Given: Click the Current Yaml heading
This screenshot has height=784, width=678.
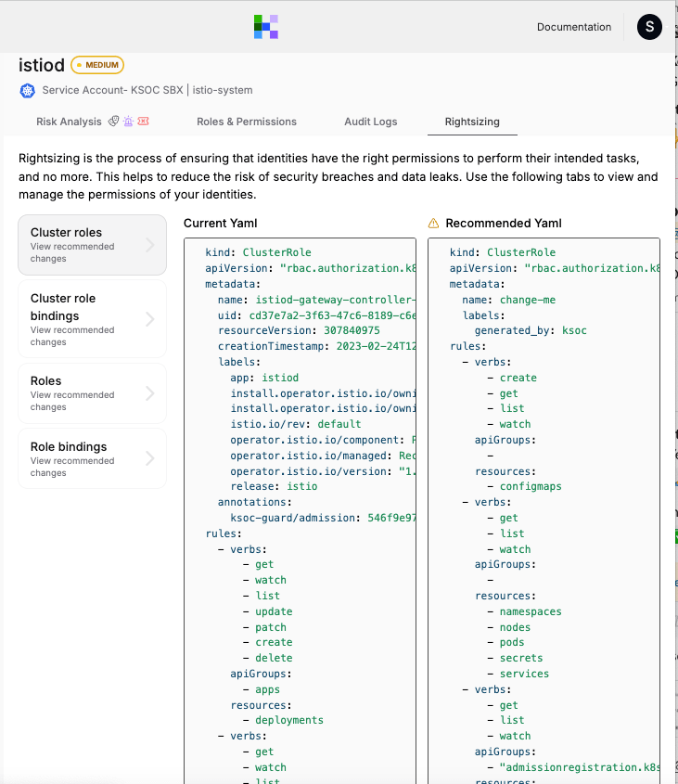Looking at the screenshot, I should [220, 224].
